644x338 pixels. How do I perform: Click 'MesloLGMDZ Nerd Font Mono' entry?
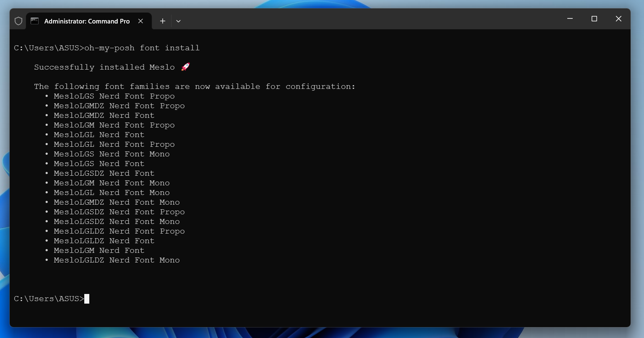click(x=117, y=202)
